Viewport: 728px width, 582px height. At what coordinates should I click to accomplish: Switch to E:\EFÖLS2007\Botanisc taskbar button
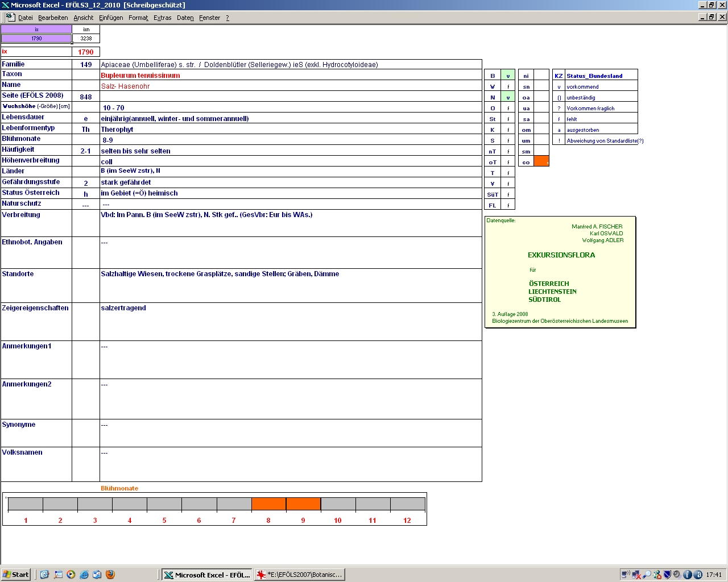tap(300, 575)
